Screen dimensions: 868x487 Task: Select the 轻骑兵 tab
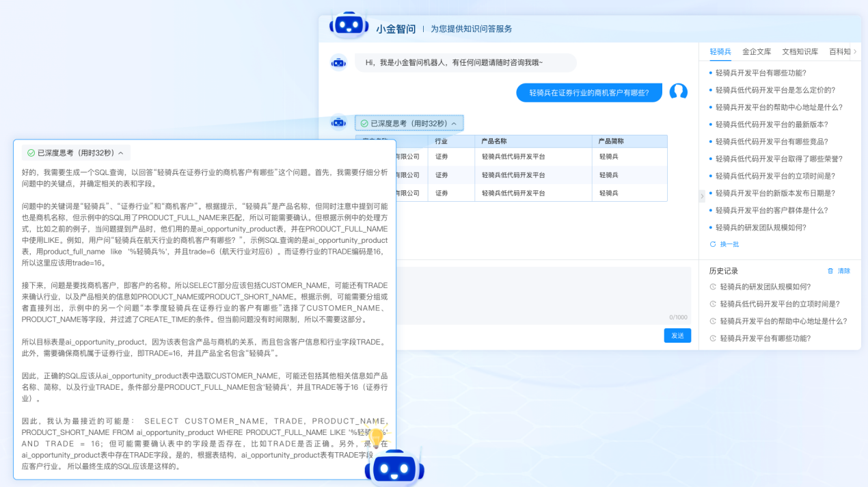pyautogui.click(x=720, y=52)
